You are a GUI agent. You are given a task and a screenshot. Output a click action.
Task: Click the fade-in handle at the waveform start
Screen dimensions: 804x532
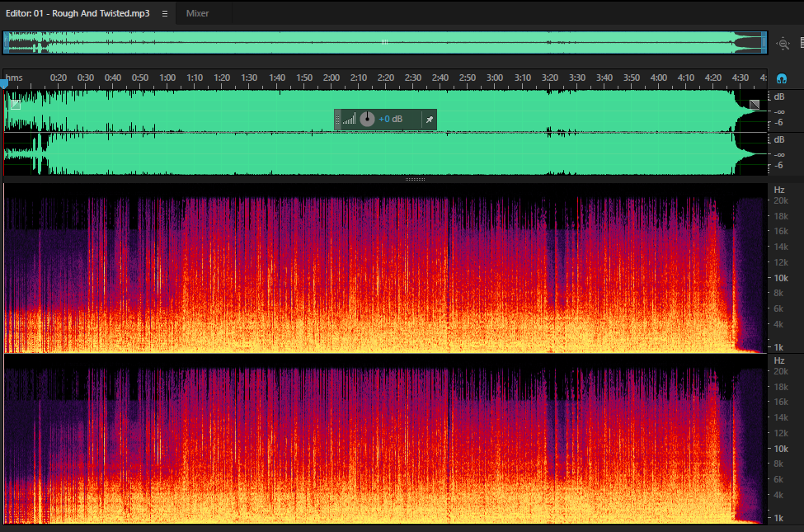click(x=16, y=105)
